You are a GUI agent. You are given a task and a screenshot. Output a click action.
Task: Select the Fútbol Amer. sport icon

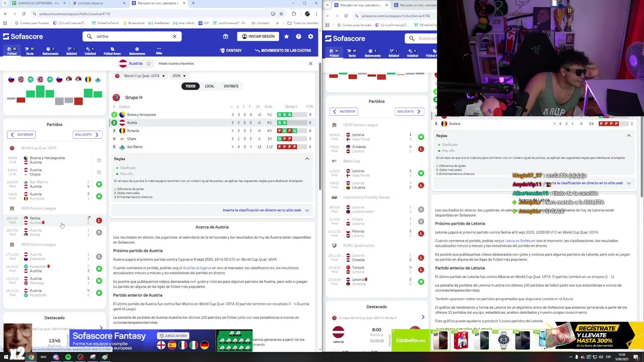pos(112,51)
